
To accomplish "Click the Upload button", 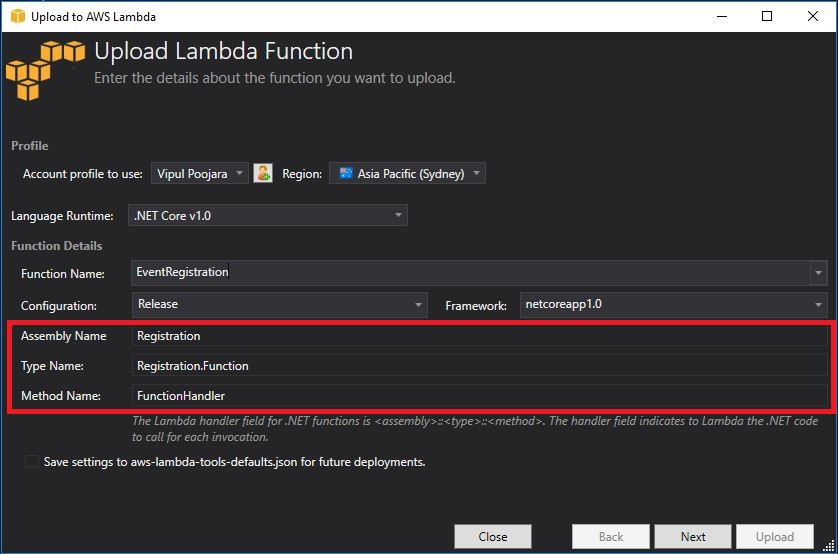I will click(775, 536).
